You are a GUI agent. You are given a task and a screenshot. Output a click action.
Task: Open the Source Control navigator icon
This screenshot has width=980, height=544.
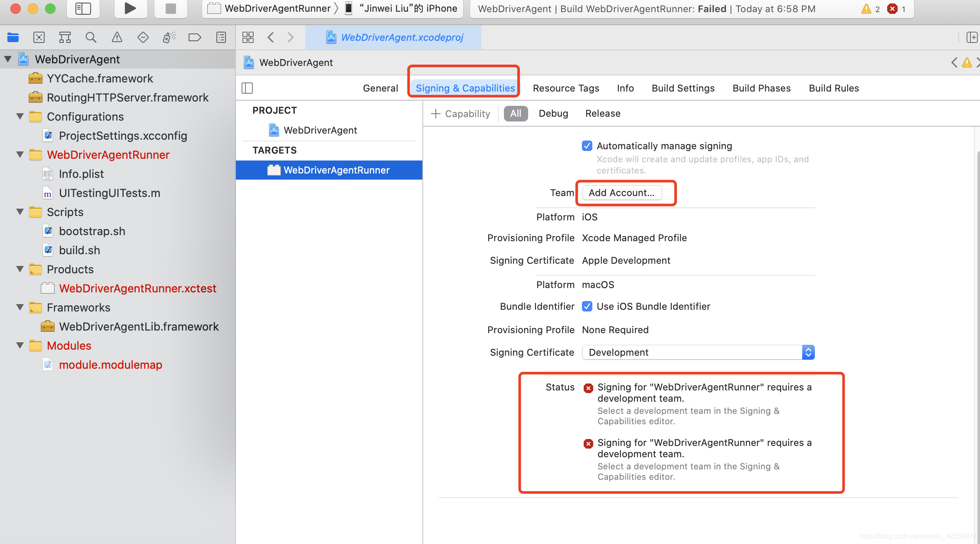point(39,38)
